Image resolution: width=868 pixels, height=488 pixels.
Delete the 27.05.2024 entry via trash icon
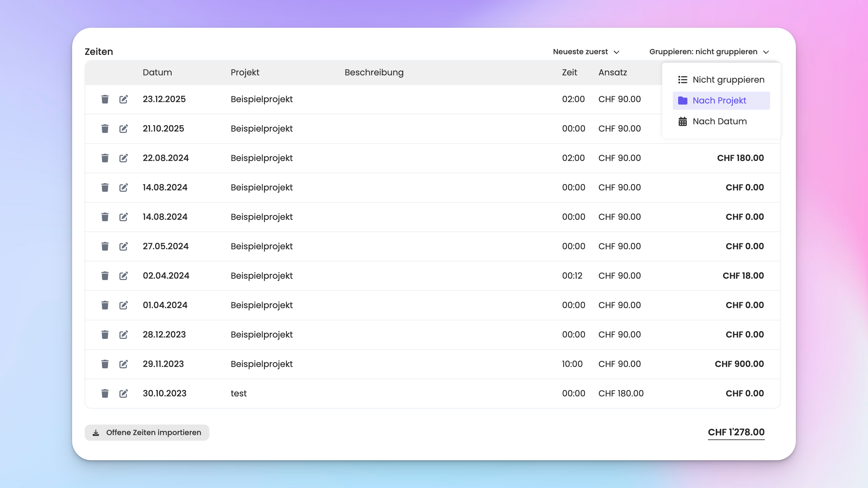point(105,246)
